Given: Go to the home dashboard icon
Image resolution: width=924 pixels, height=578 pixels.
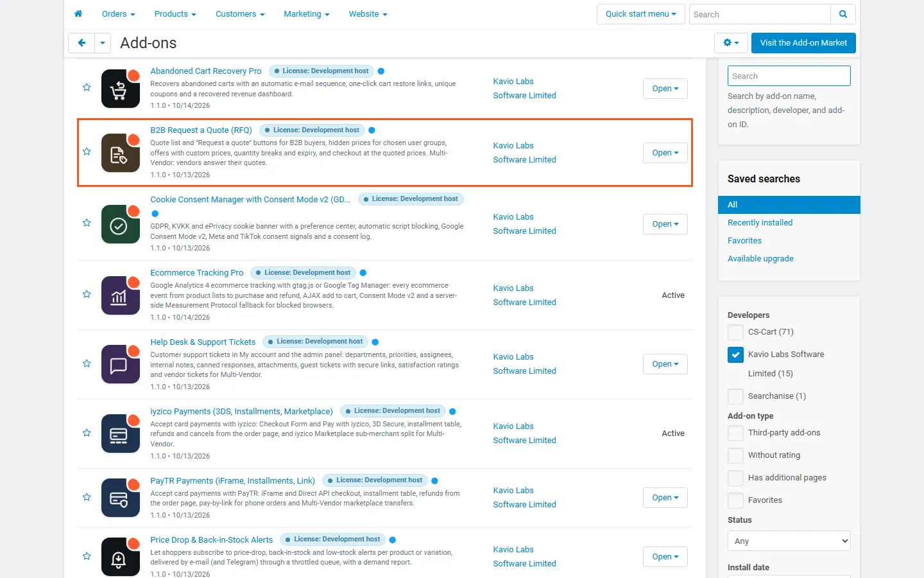Looking at the screenshot, I should (78, 13).
